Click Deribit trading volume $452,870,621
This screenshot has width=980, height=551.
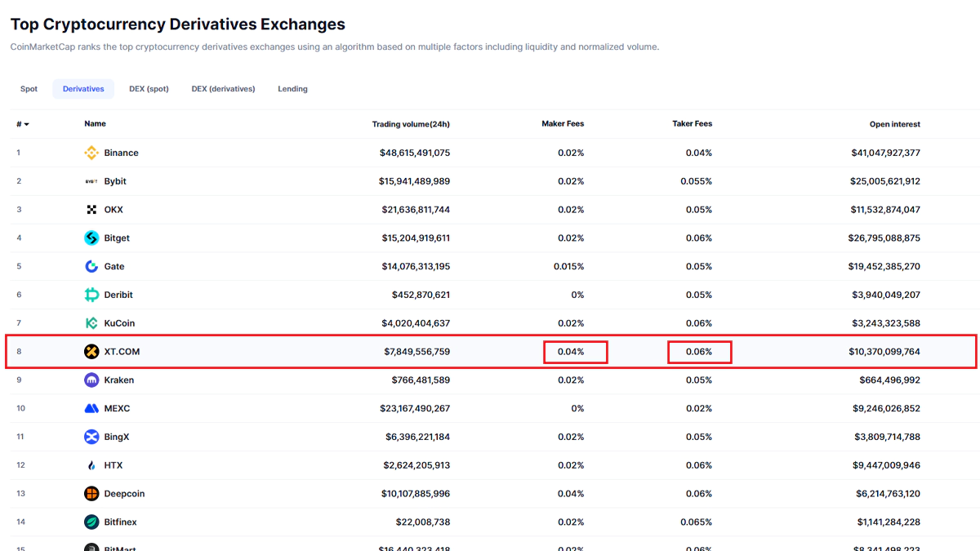coord(421,295)
